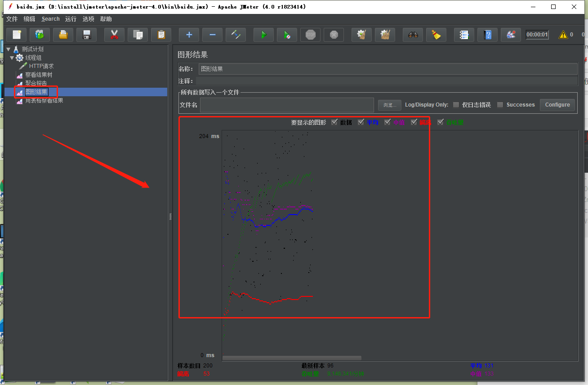Open the Search menu
588x385 pixels.
point(50,19)
